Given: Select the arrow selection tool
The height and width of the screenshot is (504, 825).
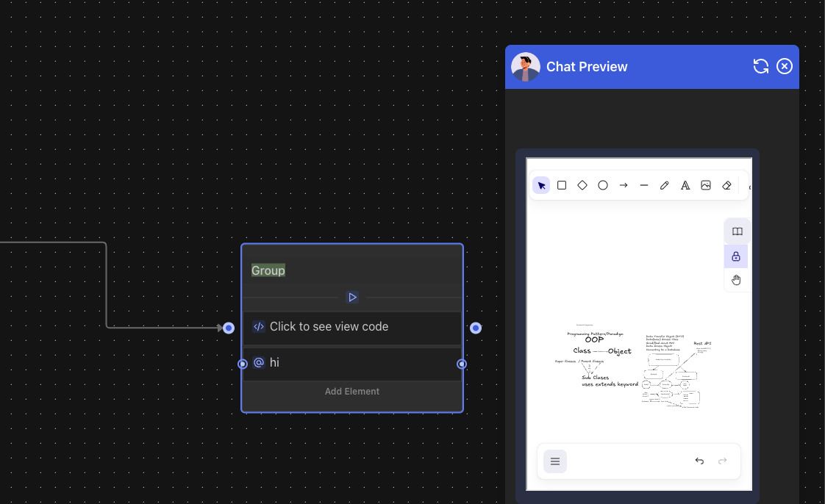Looking at the screenshot, I should click(541, 186).
